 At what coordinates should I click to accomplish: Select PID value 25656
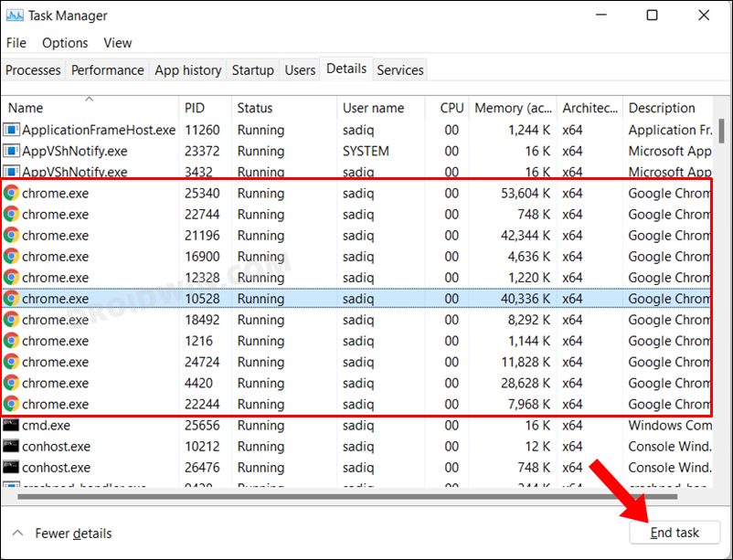pyautogui.click(x=202, y=425)
